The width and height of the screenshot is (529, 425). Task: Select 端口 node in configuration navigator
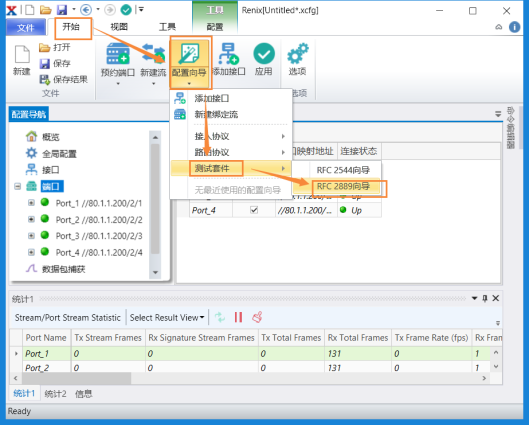point(52,186)
